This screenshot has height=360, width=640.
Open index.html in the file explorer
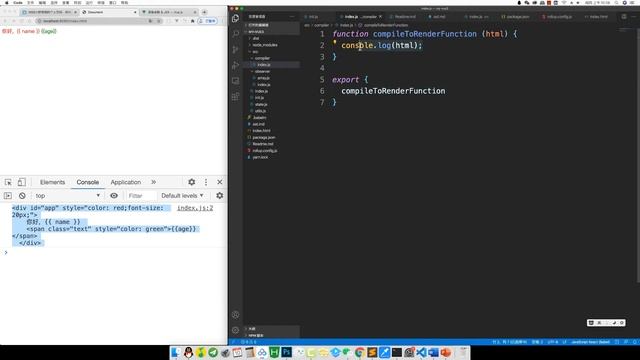(x=261, y=131)
